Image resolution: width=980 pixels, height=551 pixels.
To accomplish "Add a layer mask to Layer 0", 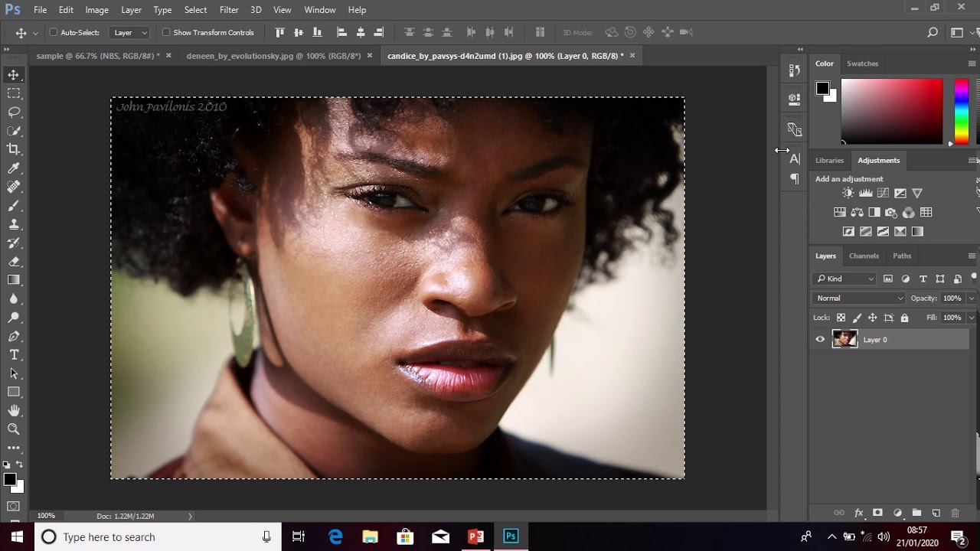I will [x=877, y=513].
